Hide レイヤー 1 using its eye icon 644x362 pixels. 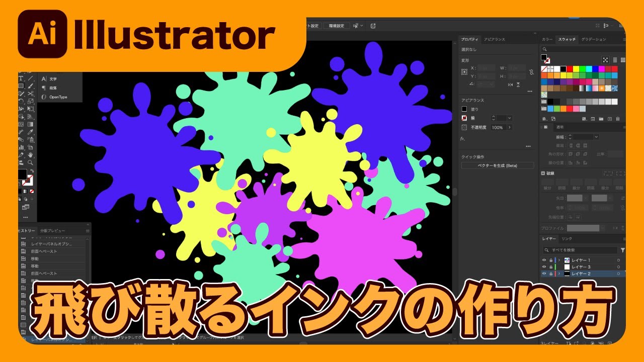[544, 260]
